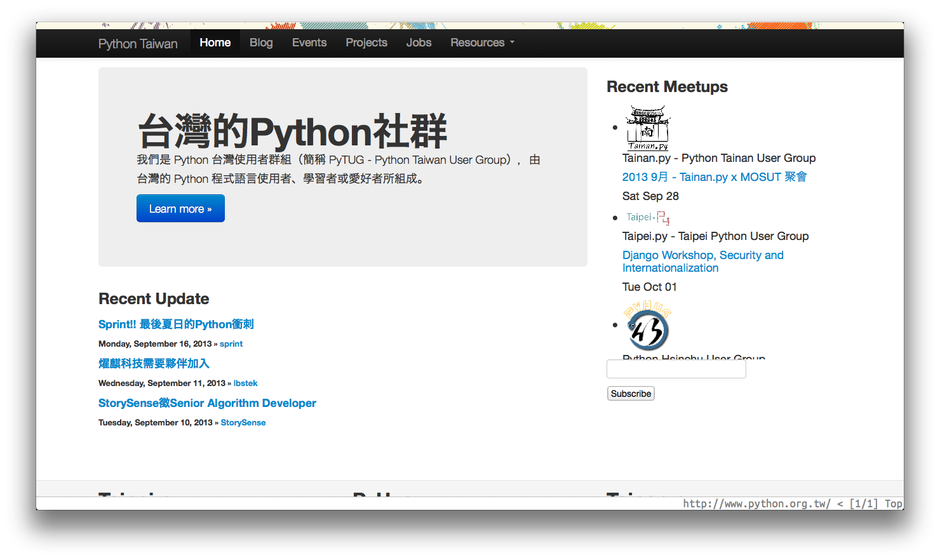Click the [1/1] status bar indicator

coord(864,503)
